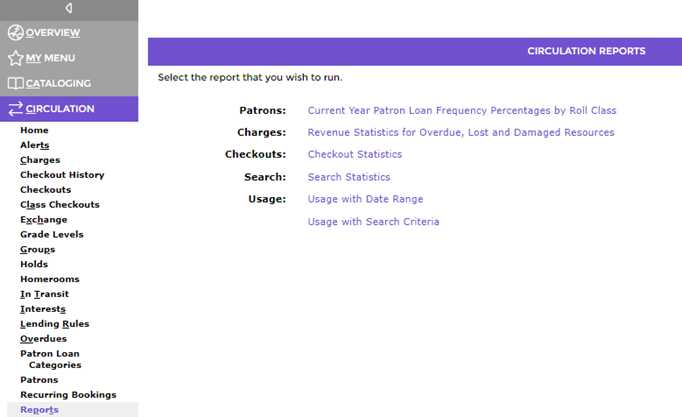Run Usage with Date Range report
This screenshot has width=682, height=417.
tap(365, 199)
